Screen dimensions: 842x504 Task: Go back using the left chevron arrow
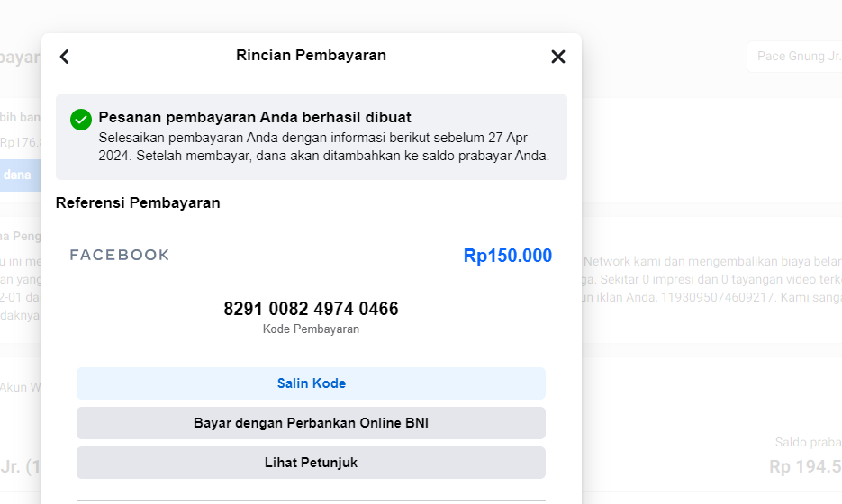point(64,57)
